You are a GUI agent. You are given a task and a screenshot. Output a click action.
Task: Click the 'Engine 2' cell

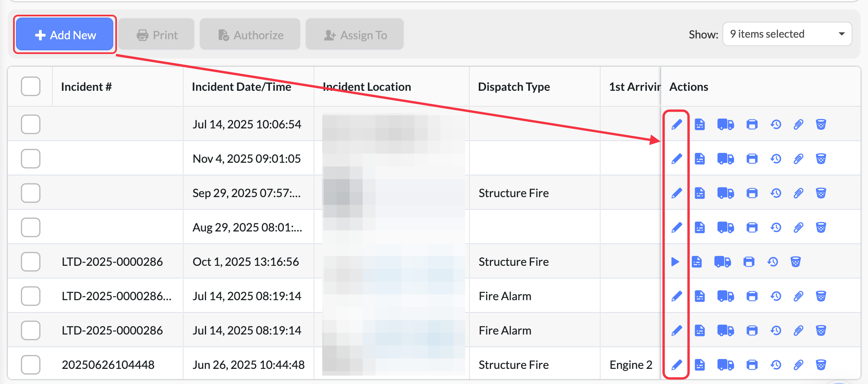[x=631, y=365]
